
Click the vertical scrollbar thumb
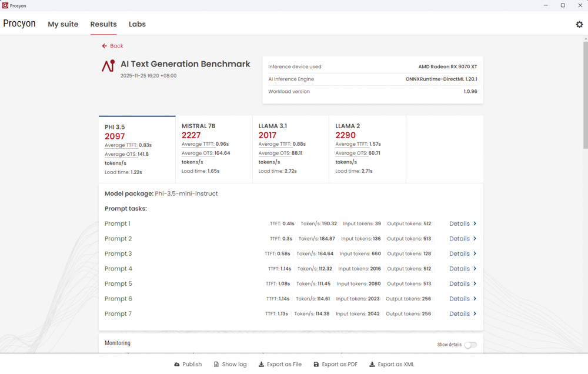[585, 94]
